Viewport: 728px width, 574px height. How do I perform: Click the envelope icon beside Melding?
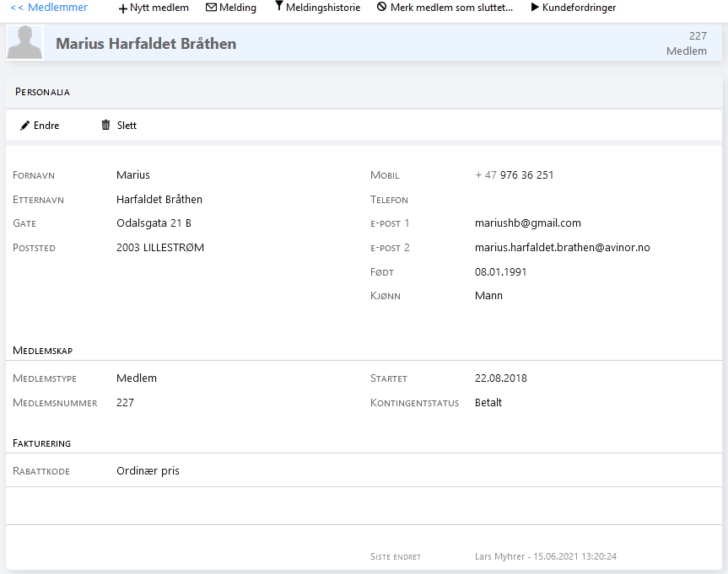pyautogui.click(x=211, y=8)
